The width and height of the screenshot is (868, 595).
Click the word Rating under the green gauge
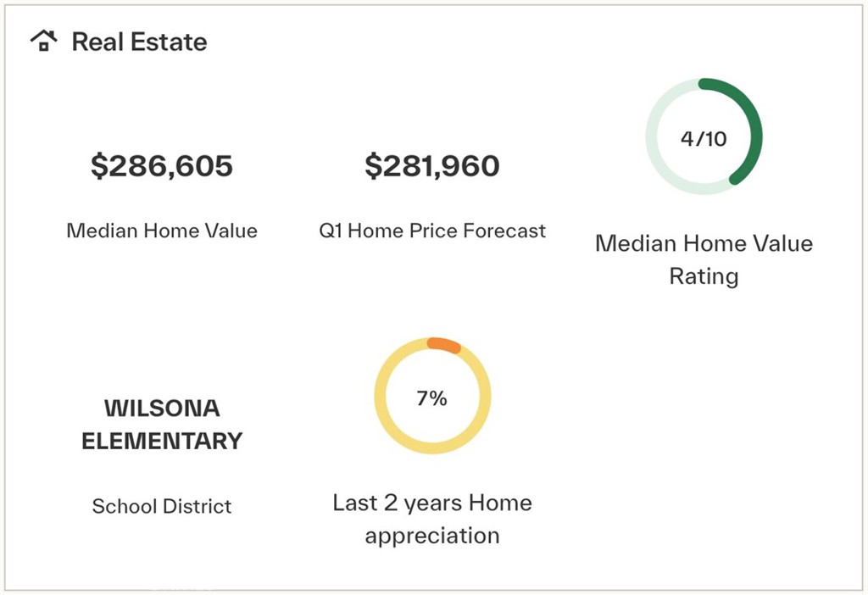(704, 276)
